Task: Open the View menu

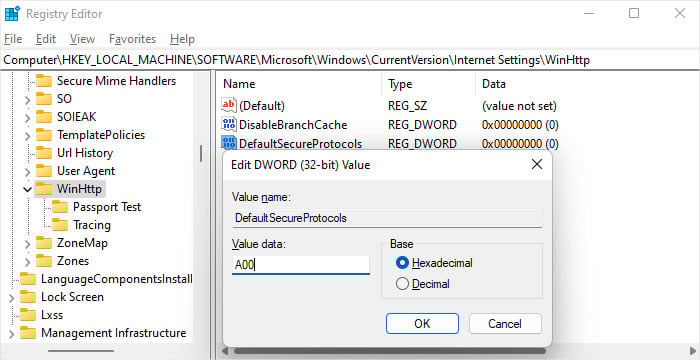Action: coord(83,39)
